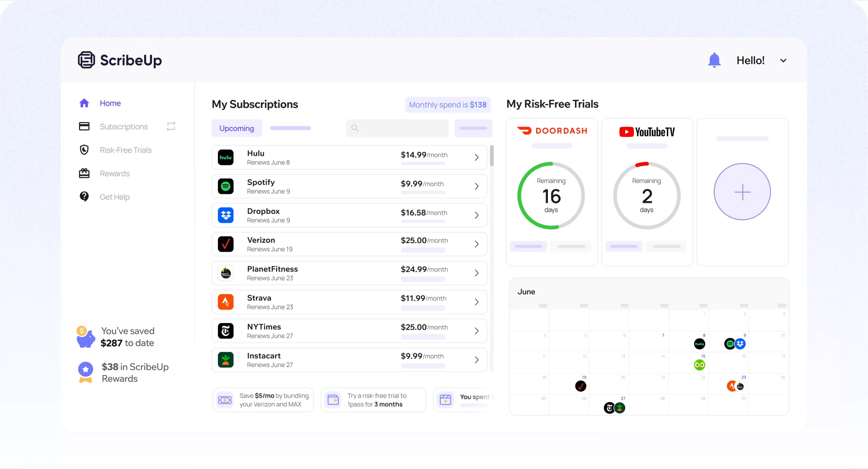This screenshot has width=868, height=469.
Task: Open the DoorDash trial card
Action: click(x=551, y=131)
